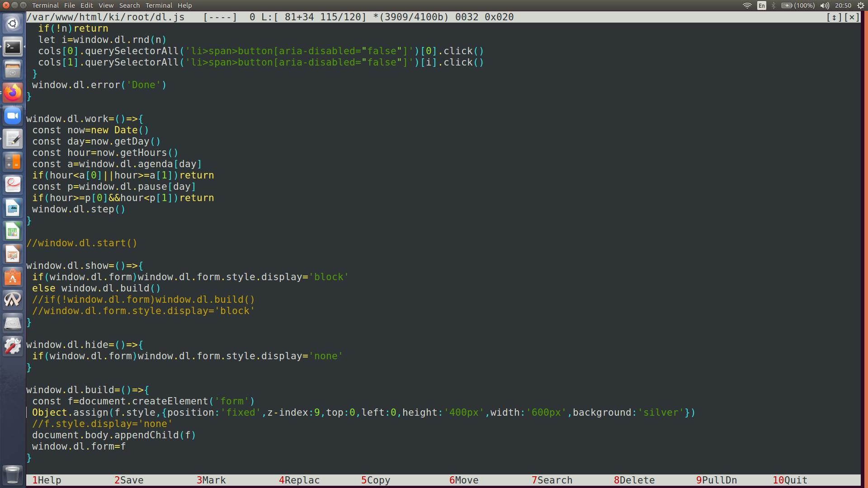Open Ubuntu Software Center icon
This screenshot has width=868, height=488.
click(x=13, y=277)
